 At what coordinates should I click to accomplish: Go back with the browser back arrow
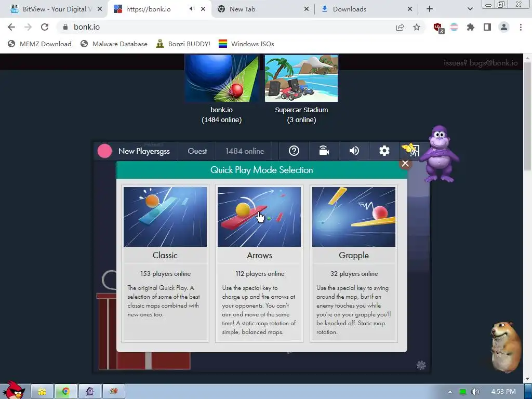11,27
